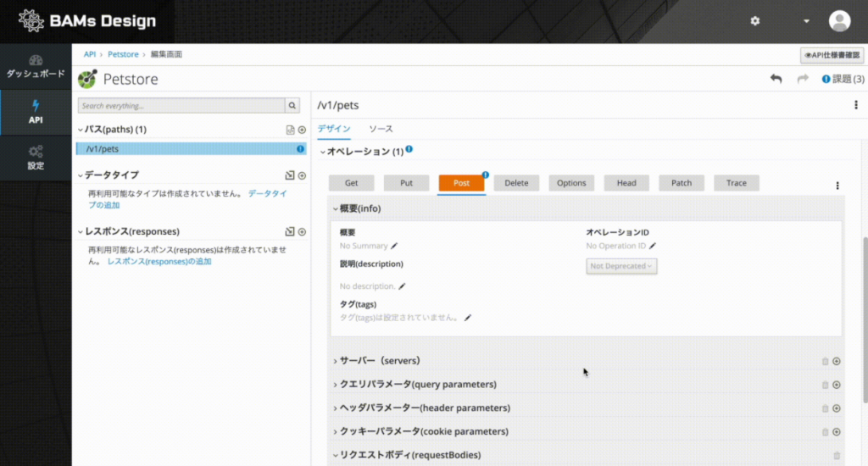Open API in the left sidebar
Image resolution: width=868 pixels, height=466 pixels.
pyautogui.click(x=36, y=113)
